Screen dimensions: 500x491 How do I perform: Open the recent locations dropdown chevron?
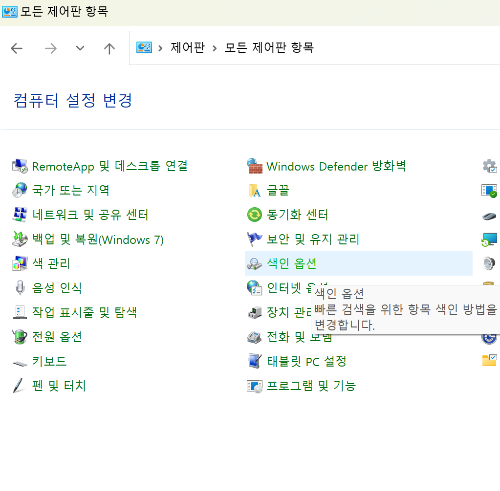point(80,48)
